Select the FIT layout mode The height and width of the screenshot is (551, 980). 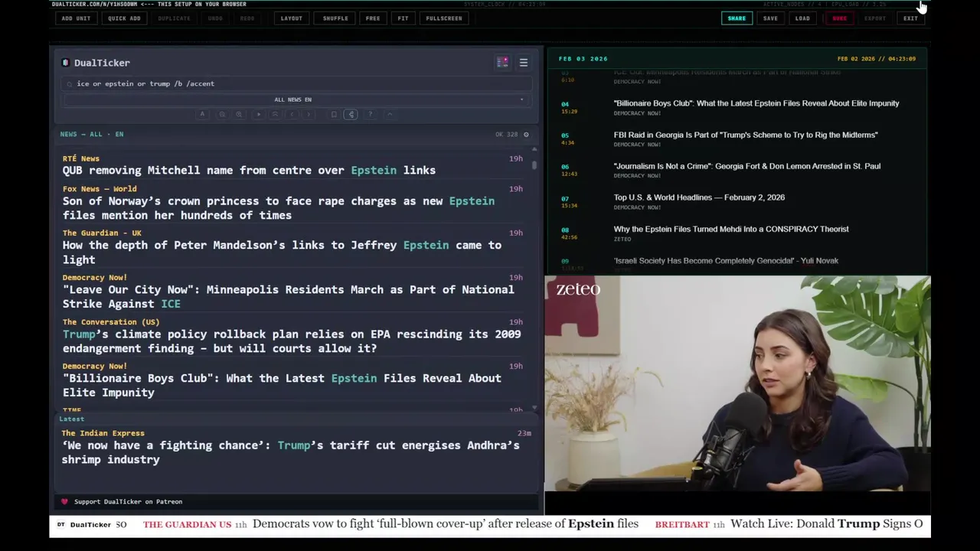coord(403,18)
